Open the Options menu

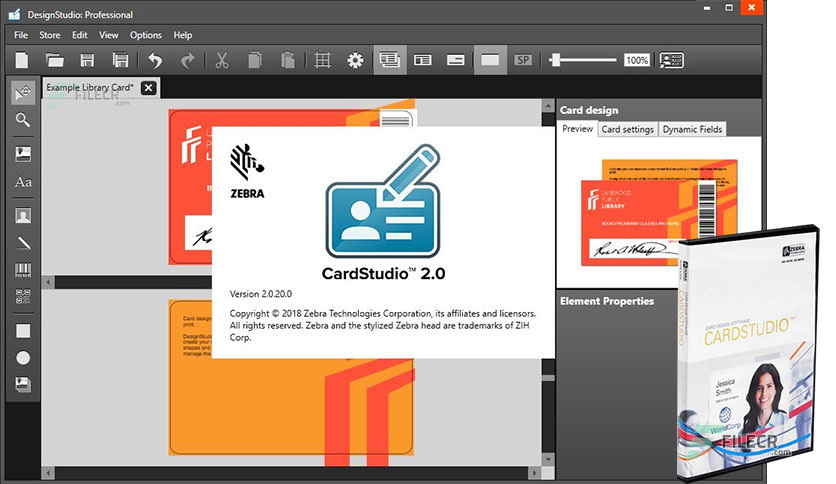tap(146, 35)
